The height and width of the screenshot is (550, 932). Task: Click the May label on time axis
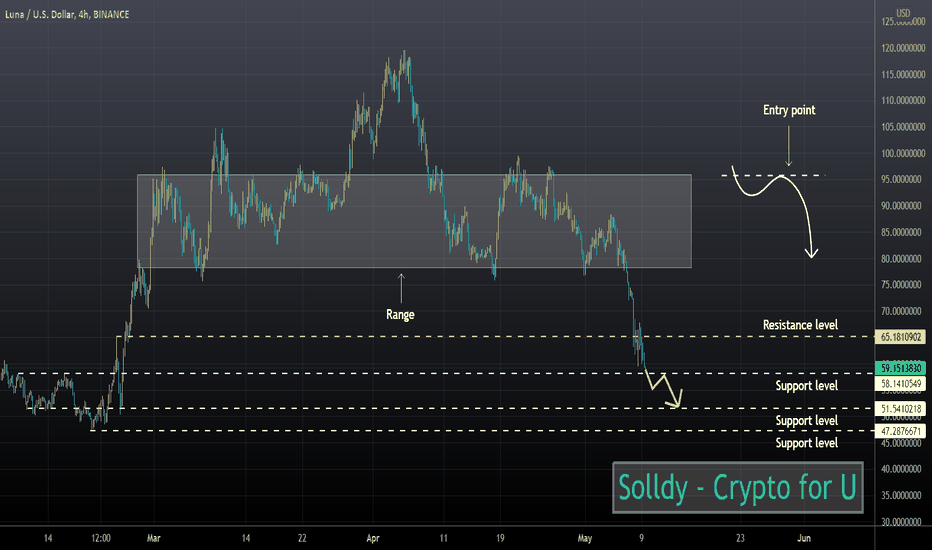click(x=585, y=538)
